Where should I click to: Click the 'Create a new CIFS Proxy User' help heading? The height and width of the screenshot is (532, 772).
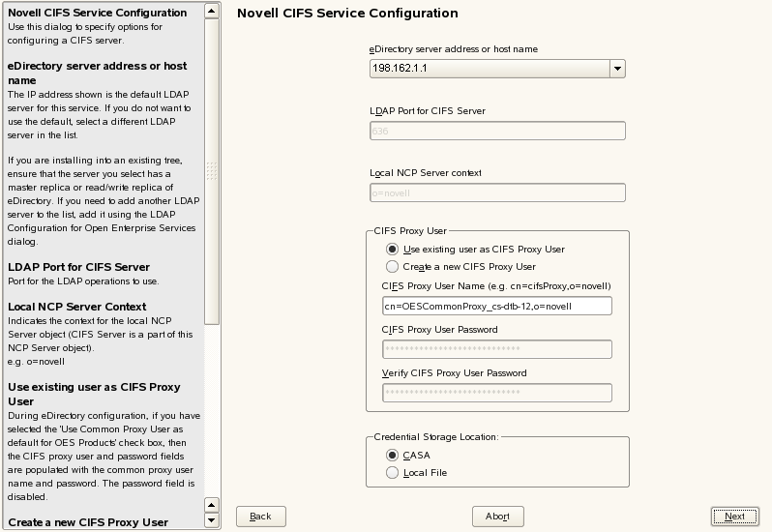88,522
